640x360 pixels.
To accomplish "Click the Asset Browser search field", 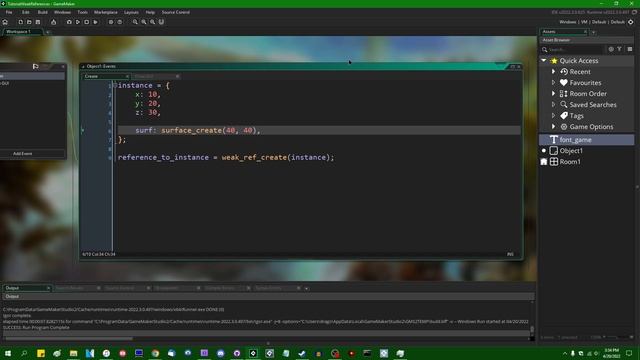I will [573, 49].
